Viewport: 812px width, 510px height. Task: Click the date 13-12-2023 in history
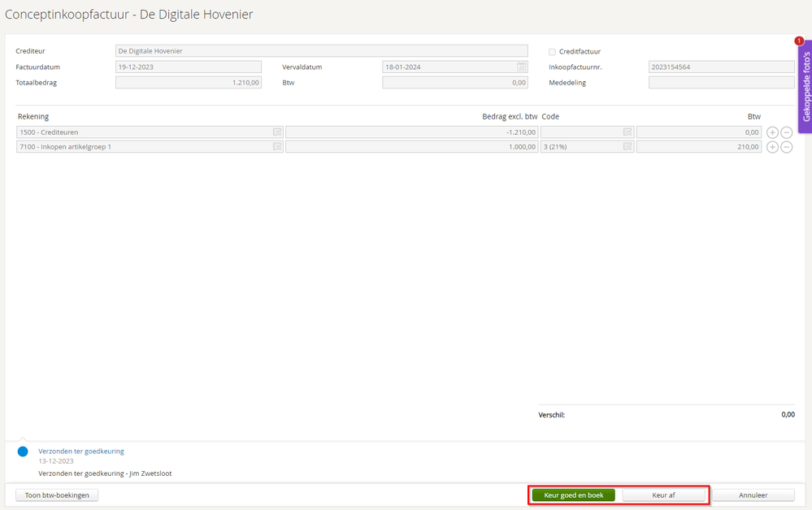click(56, 460)
